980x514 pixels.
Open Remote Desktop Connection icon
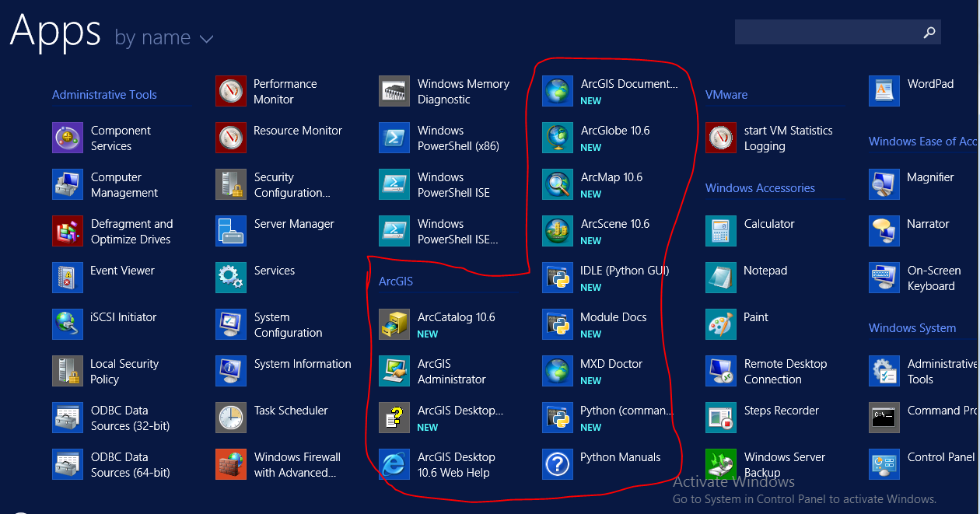721,372
